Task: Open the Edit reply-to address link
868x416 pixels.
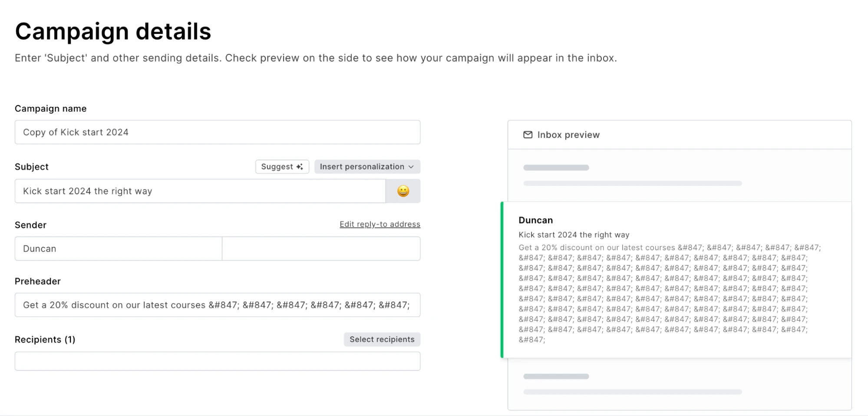Action: [x=380, y=224]
